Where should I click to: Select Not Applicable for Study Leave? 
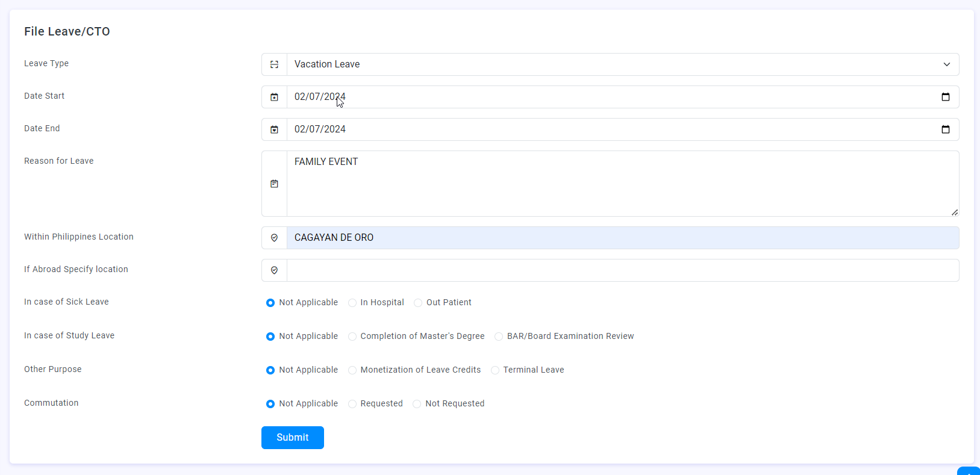point(270,337)
